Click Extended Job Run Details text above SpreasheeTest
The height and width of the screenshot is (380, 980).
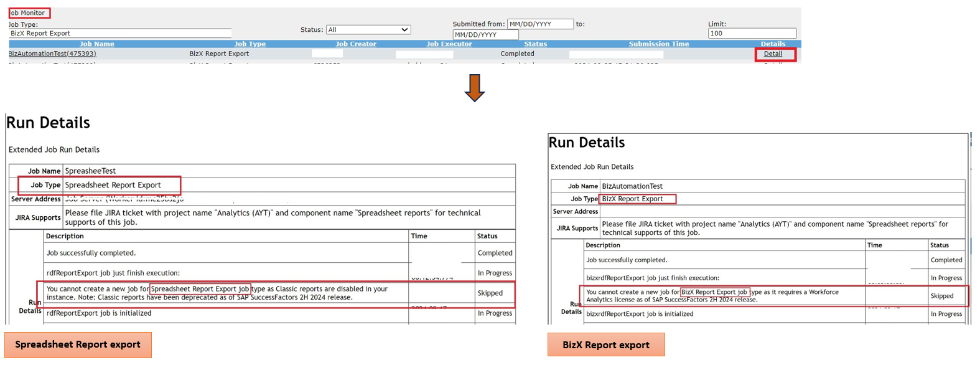(x=54, y=150)
